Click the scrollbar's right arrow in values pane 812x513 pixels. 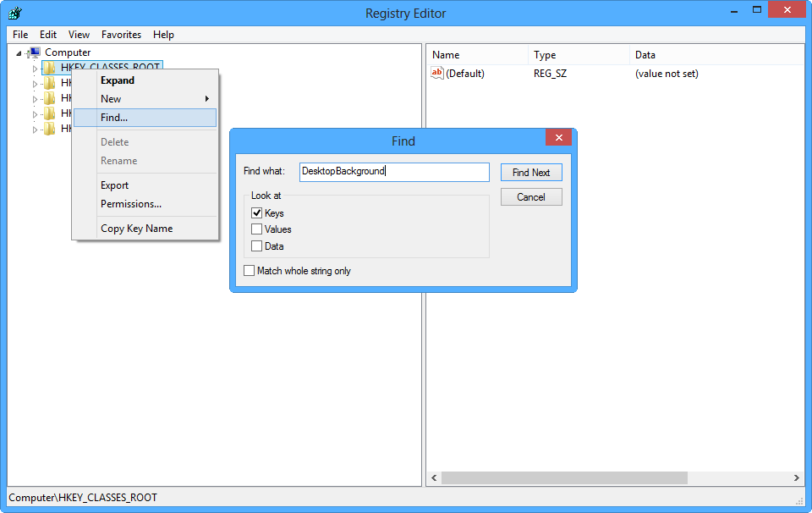pyautogui.click(x=797, y=477)
